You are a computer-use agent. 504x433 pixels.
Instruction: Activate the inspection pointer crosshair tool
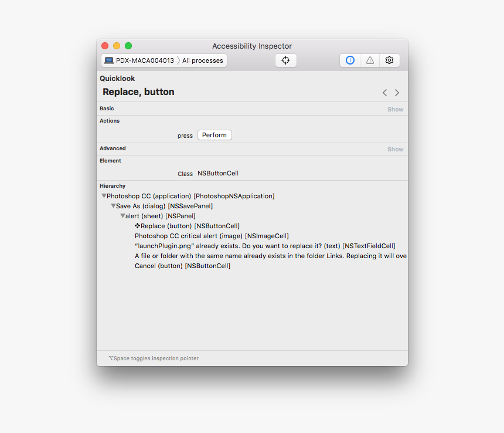[x=285, y=60]
